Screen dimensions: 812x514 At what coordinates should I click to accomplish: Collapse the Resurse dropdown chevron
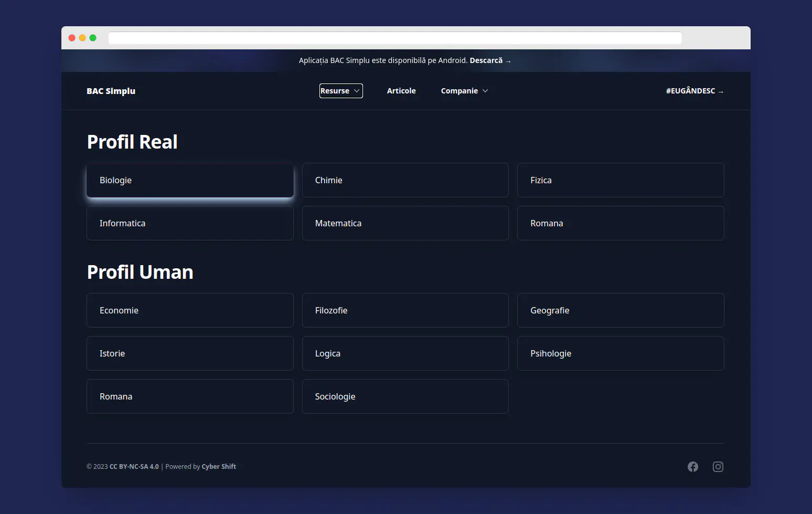coord(357,90)
